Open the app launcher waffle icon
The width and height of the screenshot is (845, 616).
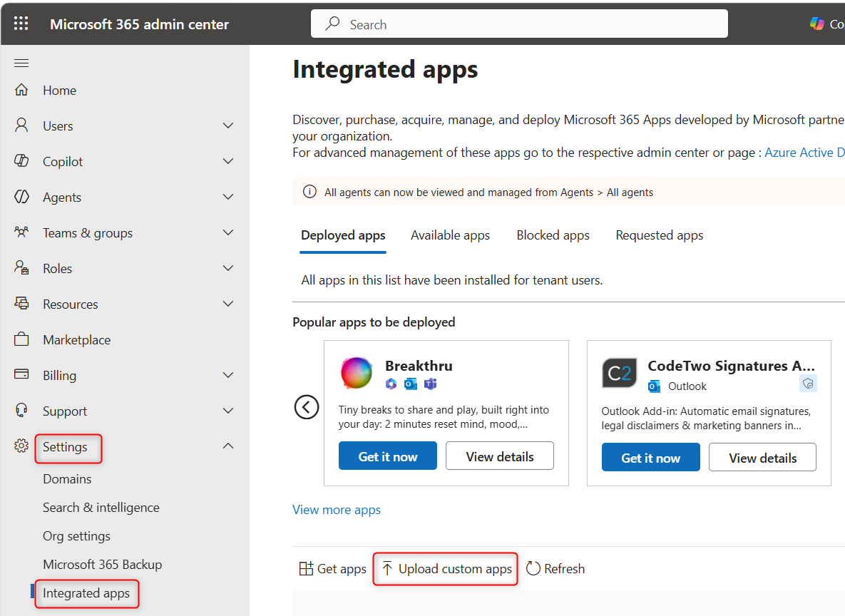21,24
